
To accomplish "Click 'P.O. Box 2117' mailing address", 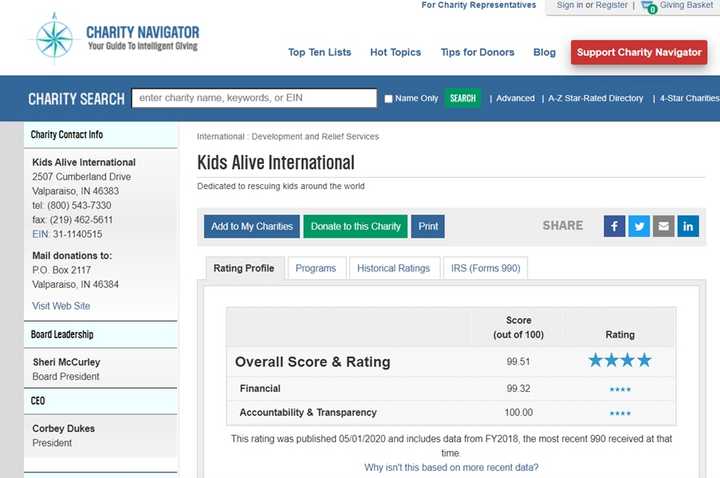I will 62,270.
